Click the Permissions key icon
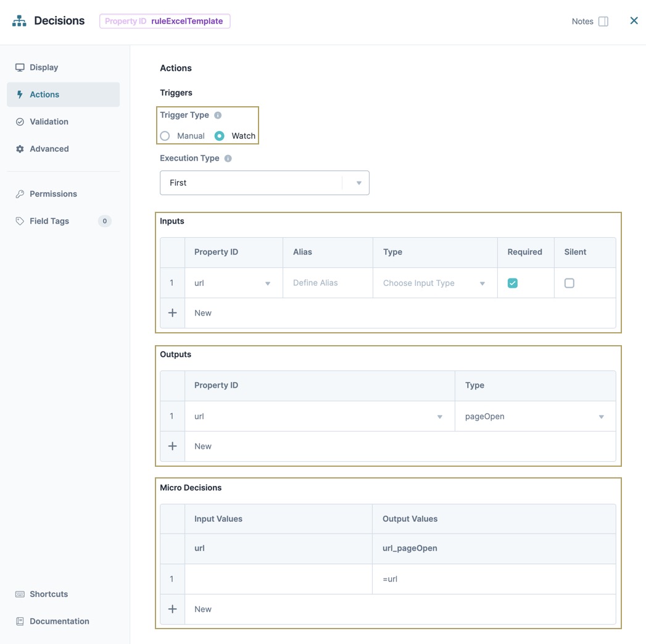This screenshot has height=644, width=646. (20, 194)
